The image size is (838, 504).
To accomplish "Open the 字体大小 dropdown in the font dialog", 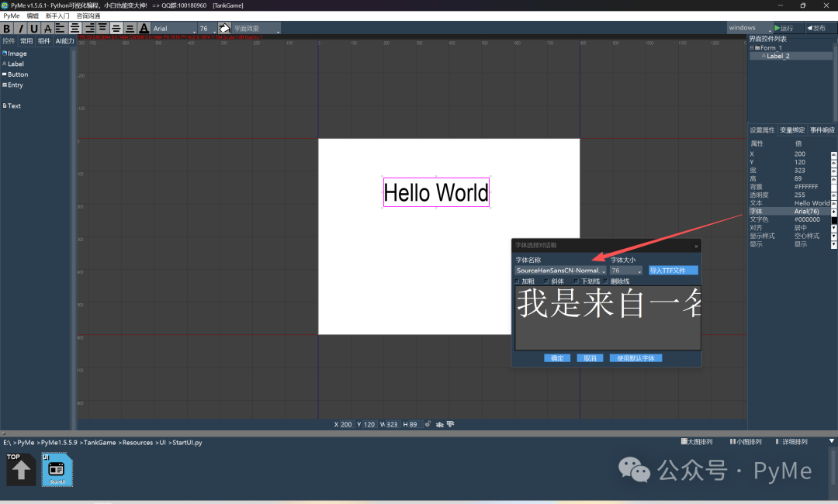I will pyautogui.click(x=626, y=271).
